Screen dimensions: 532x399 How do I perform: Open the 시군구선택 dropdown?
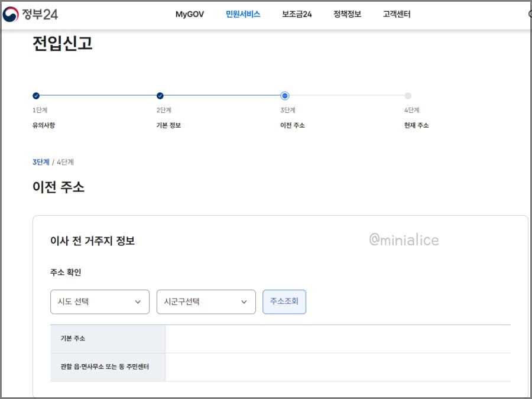(206, 301)
